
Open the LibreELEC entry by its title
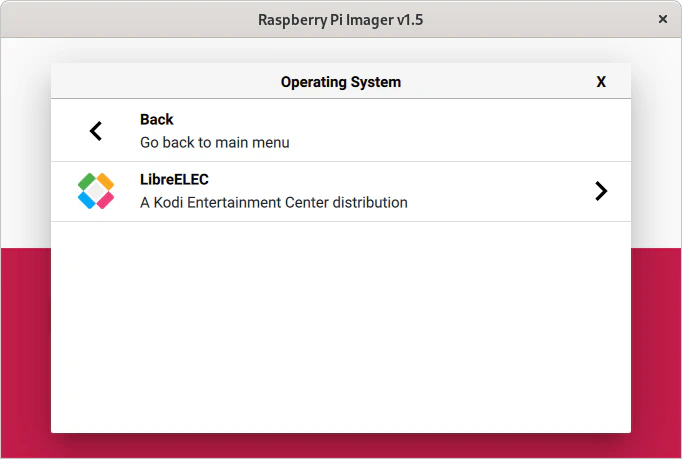[174, 179]
